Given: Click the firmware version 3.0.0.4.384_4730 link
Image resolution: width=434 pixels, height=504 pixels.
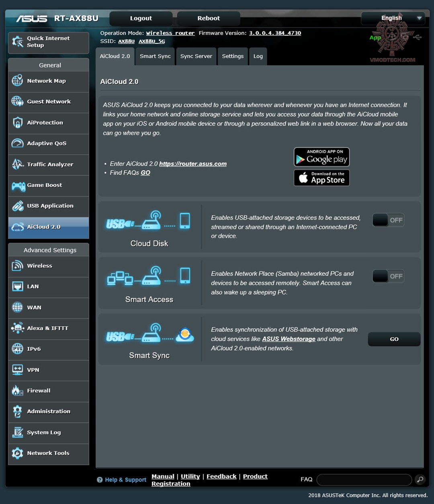Looking at the screenshot, I should point(275,33).
